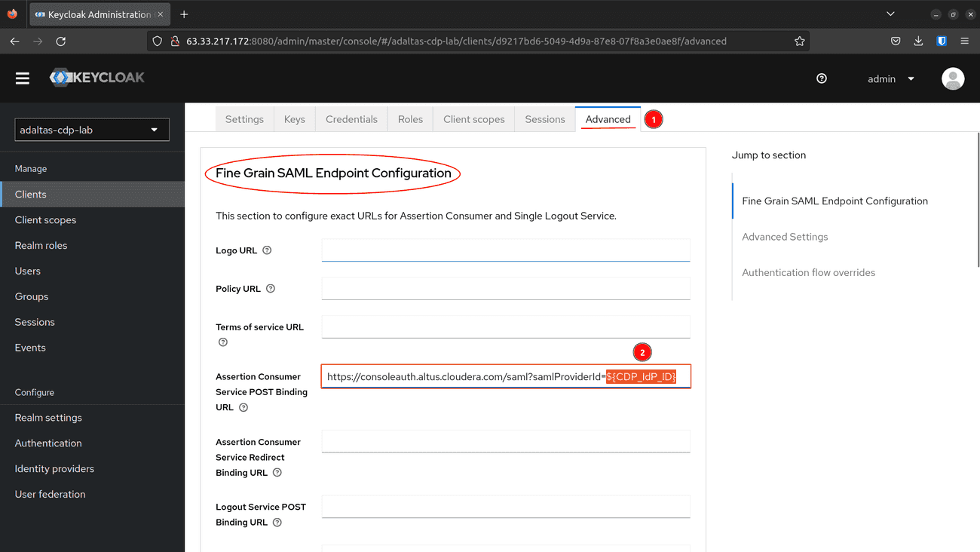
Task: Open the Terms of service URL help tooltip
Action: click(222, 342)
